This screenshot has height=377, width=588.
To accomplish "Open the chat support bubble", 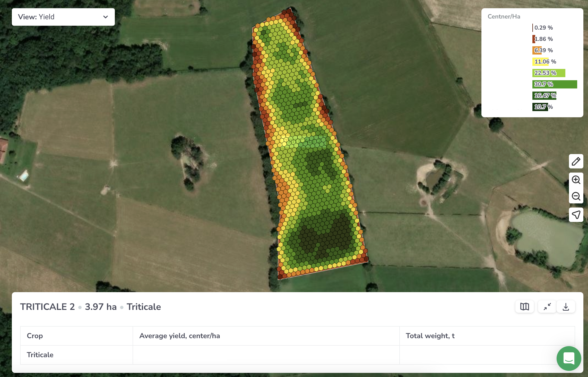I will pyautogui.click(x=569, y=358).
